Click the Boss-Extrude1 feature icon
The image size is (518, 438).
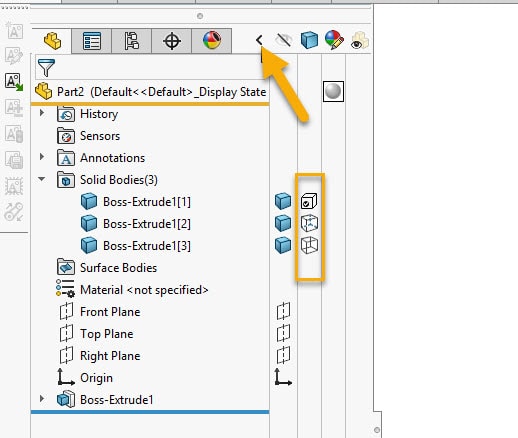[66, 399]
